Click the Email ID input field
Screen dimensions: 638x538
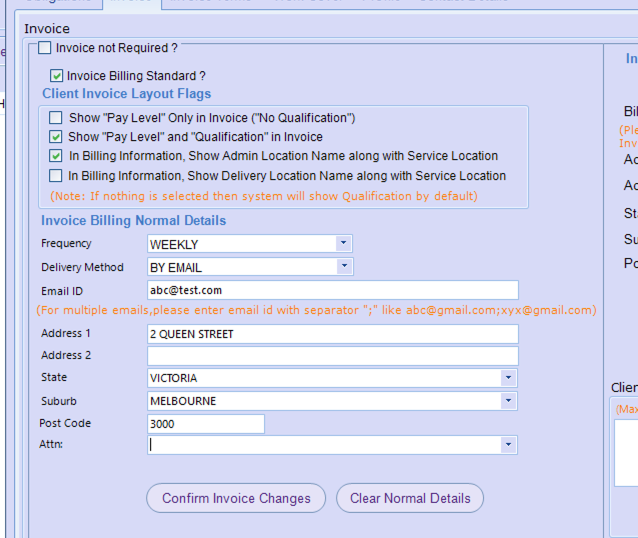(332, 290)
